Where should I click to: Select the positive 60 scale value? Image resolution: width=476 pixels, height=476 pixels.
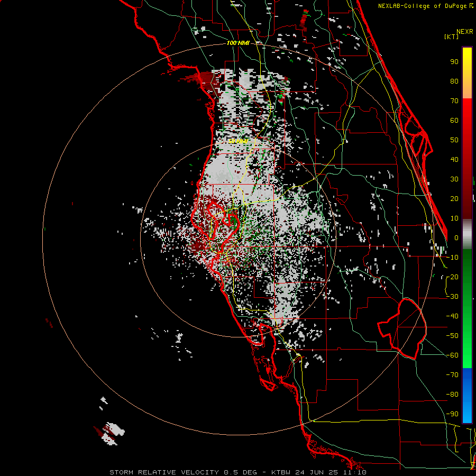click(454, 120)
